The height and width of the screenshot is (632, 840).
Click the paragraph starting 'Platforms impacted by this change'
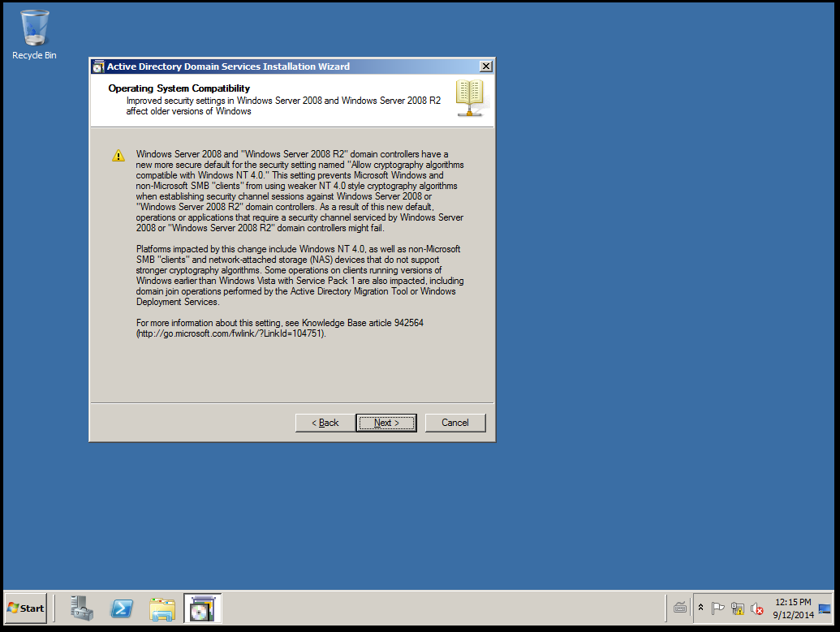tap(300, 275)
